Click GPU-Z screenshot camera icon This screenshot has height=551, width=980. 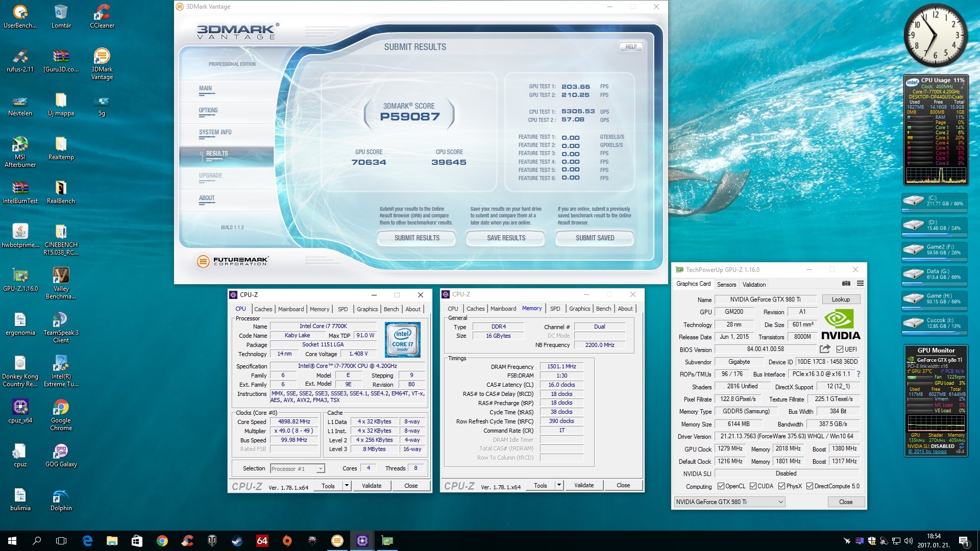(x=846, y=284)
